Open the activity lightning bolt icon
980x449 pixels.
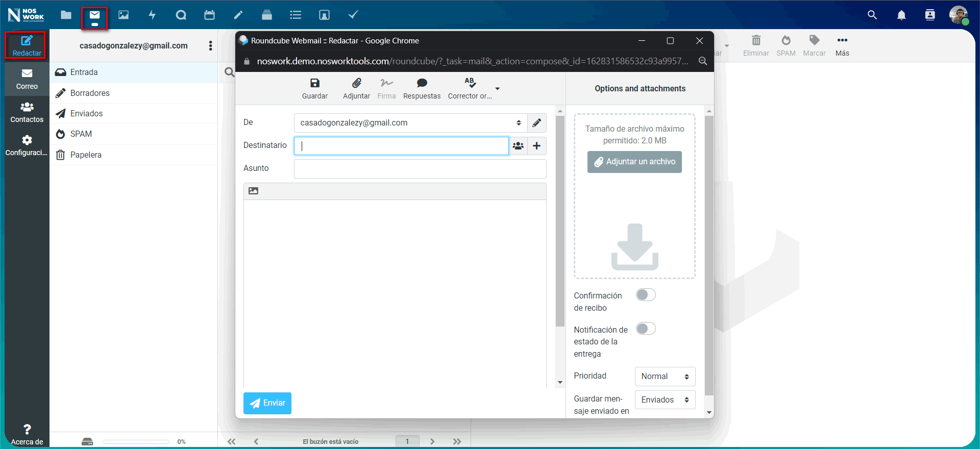tap(152, 15)
